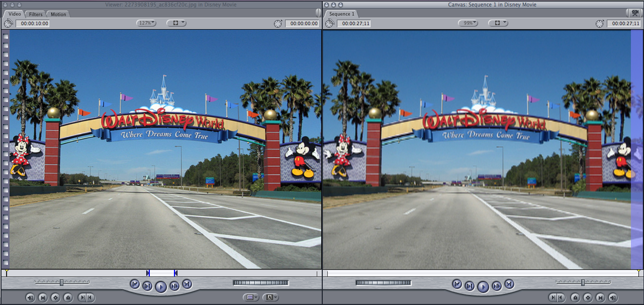Screen dimensions: 644x305
Task: Go to previous edit in Viewer
Action: [135, 284]
